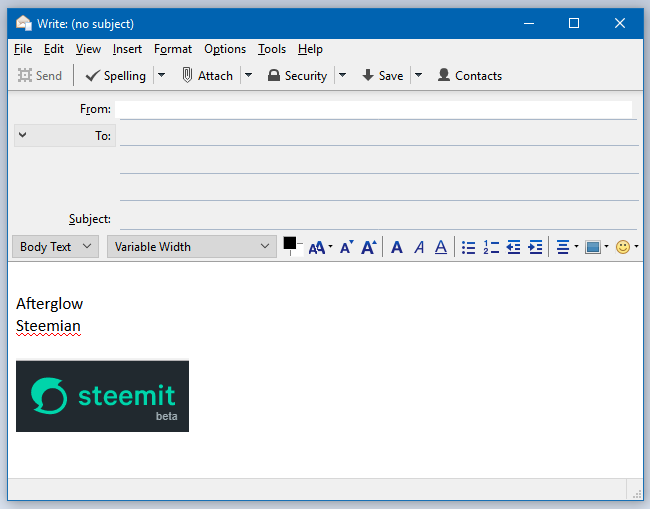Select the steemit beta logo image
Image resolution: width=650 pixels, height=509 pixels.
[x=102, y=396]
